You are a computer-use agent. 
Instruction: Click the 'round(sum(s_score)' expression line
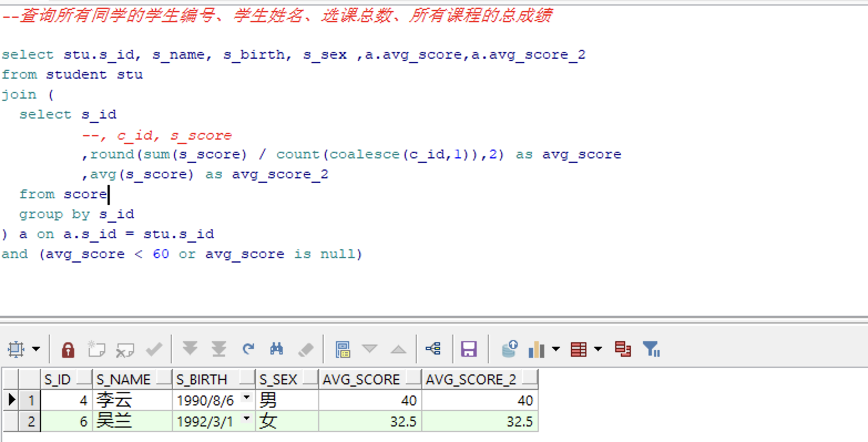(x=351, y=154)
